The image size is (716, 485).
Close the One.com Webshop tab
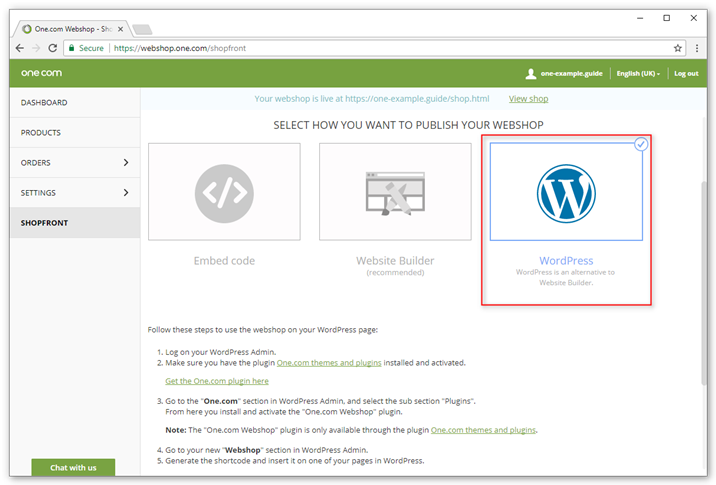click(121, 29)
